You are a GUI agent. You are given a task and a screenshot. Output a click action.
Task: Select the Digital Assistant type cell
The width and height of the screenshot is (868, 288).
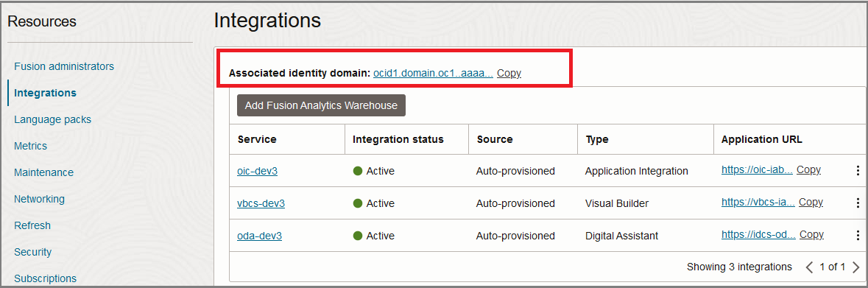[x=621, y=236]
